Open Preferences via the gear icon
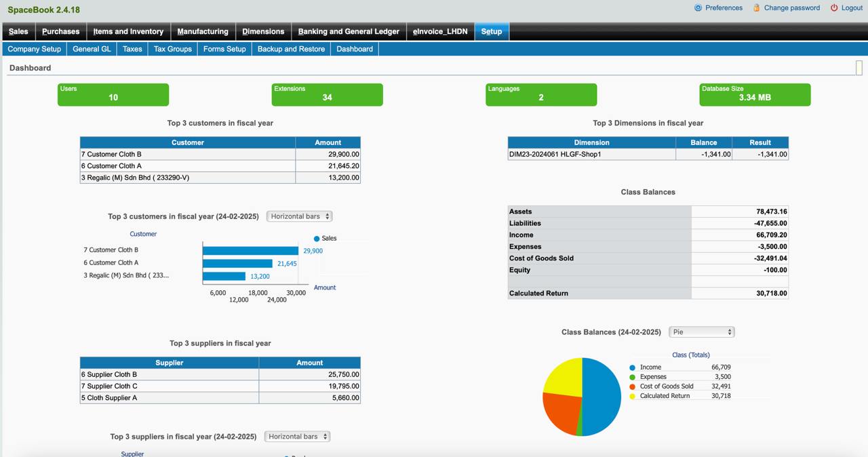Image resolution: width=868 pixels, height=457 pixels. 698,7
